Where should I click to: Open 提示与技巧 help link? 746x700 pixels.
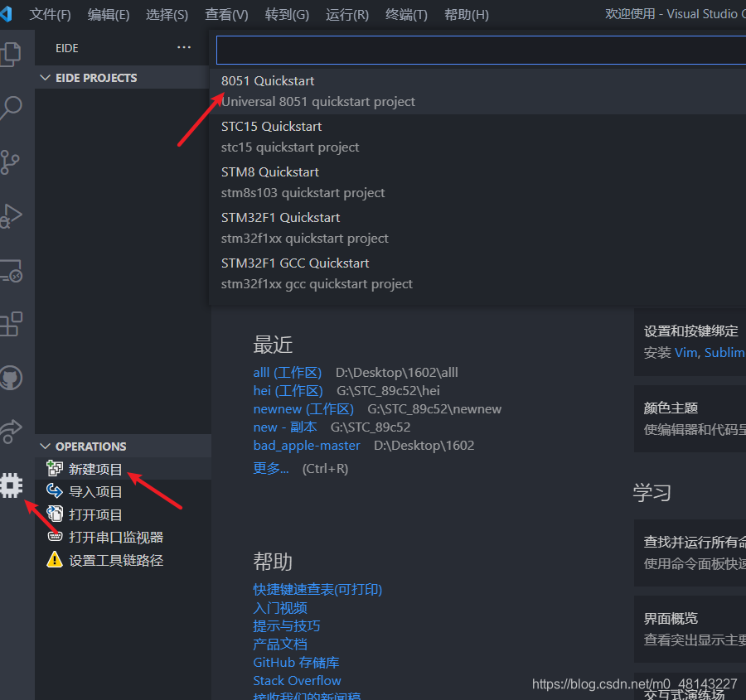point(287,625)
